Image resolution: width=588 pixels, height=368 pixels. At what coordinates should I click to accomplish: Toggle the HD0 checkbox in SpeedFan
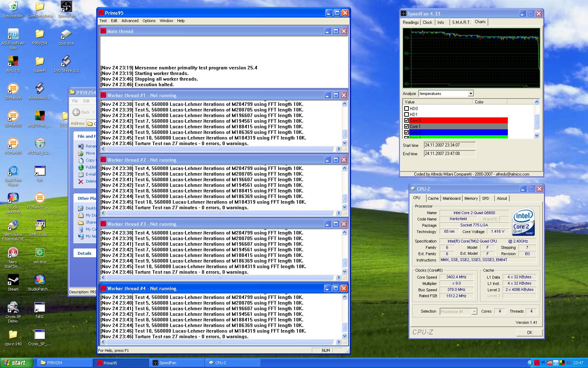[x=406, y=109]
